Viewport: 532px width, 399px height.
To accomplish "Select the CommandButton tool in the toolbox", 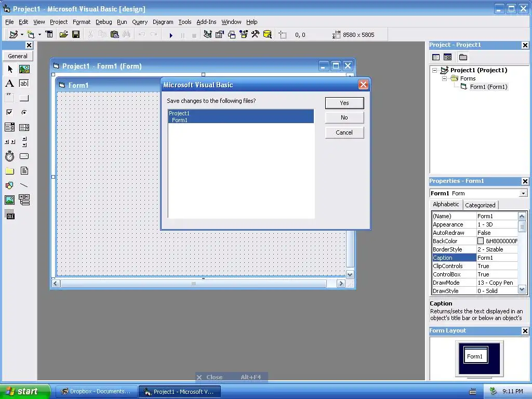I will 24,98.
